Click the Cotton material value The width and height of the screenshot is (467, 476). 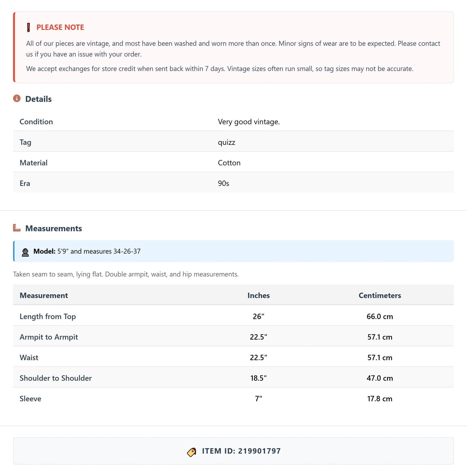click(x=229, y=163)
